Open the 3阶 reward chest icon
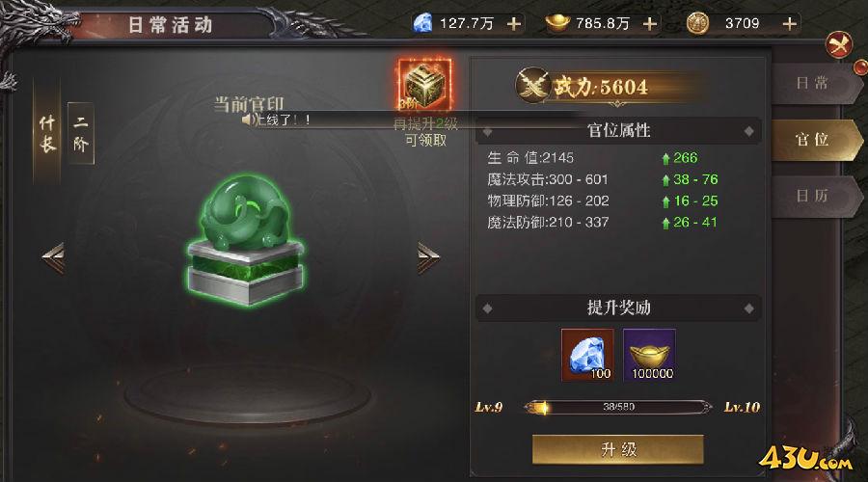Image resolution: width=868 pixels, height=482 pixels. click(x=425, y=84)
